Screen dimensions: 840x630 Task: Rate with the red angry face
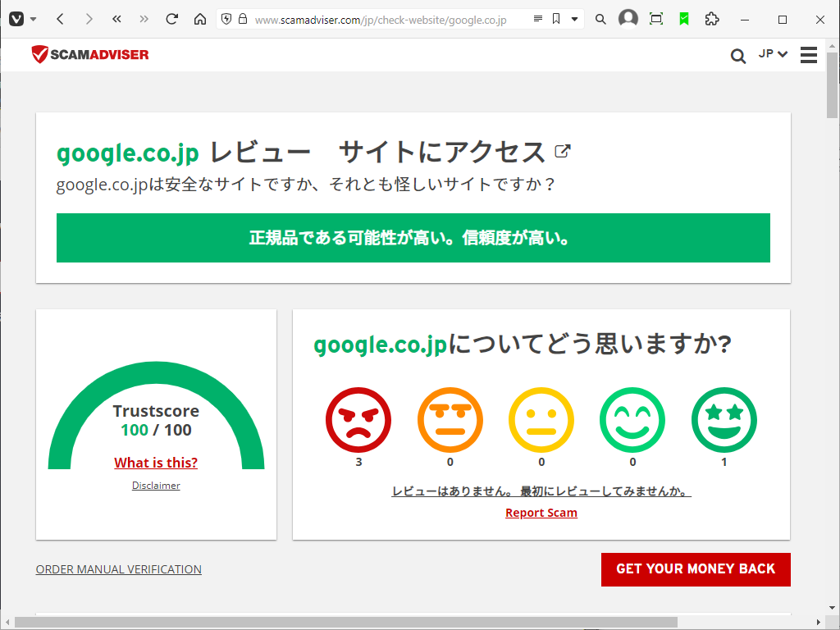[358, 420]
